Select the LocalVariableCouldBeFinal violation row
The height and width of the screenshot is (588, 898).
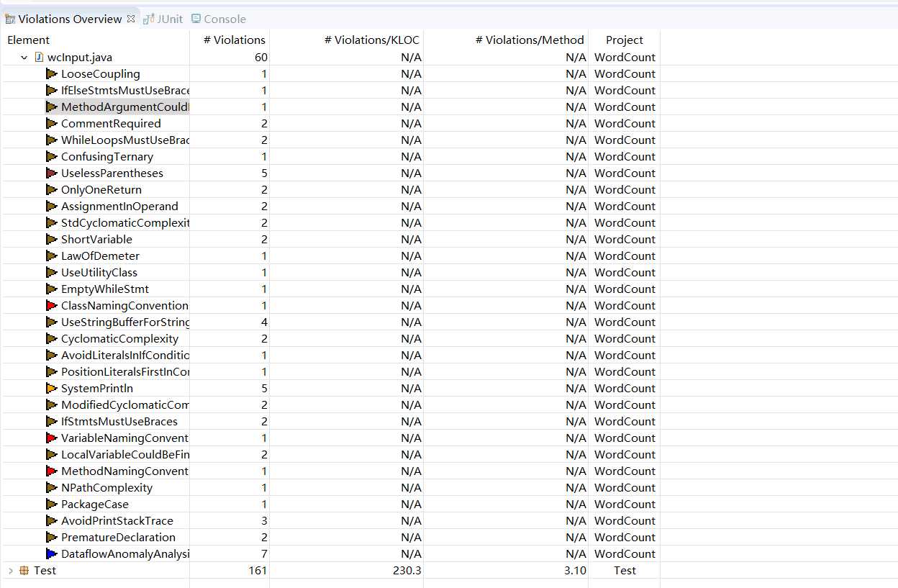pos(331,455)
